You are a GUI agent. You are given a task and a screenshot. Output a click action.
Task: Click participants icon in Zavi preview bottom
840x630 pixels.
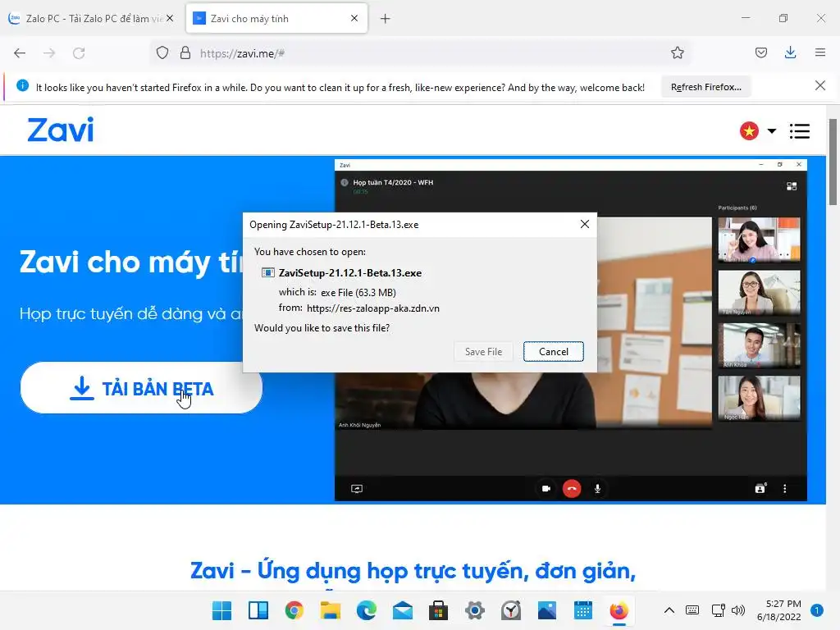760,488
